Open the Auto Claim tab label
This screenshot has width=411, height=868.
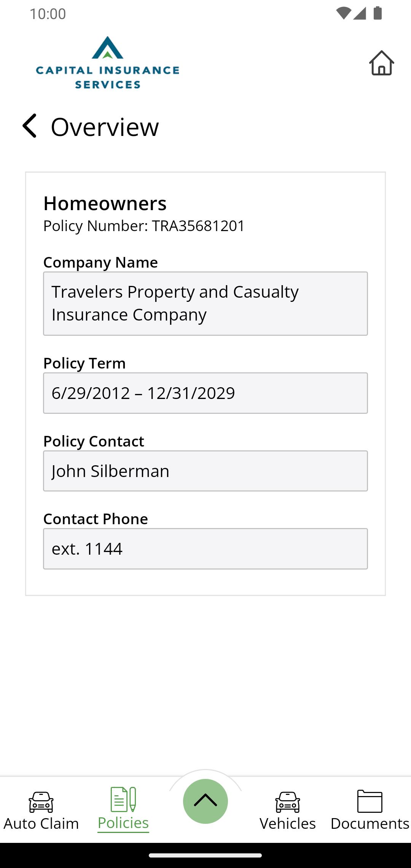41,823
